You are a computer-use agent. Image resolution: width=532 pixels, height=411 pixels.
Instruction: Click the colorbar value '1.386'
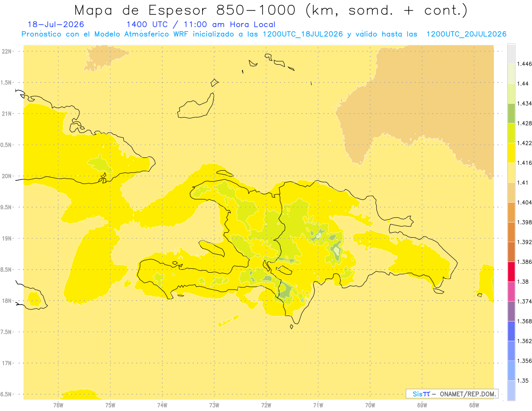coord(525,262)
